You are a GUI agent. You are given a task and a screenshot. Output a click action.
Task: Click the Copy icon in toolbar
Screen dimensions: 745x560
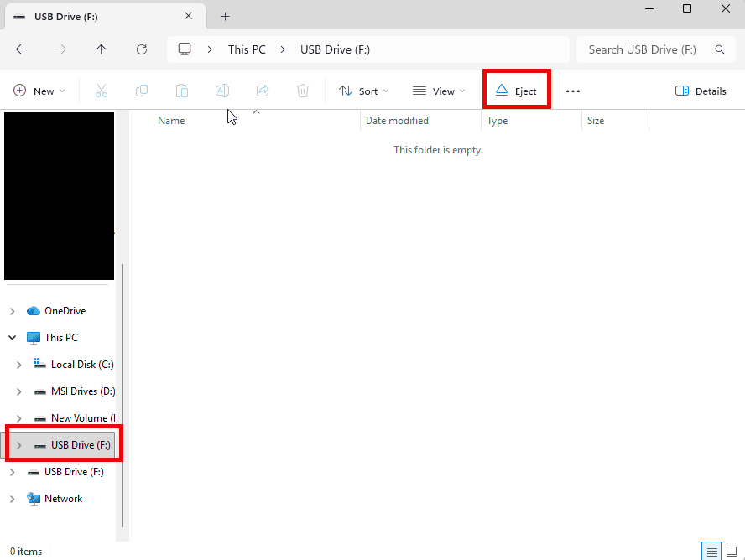coord(142,91)
